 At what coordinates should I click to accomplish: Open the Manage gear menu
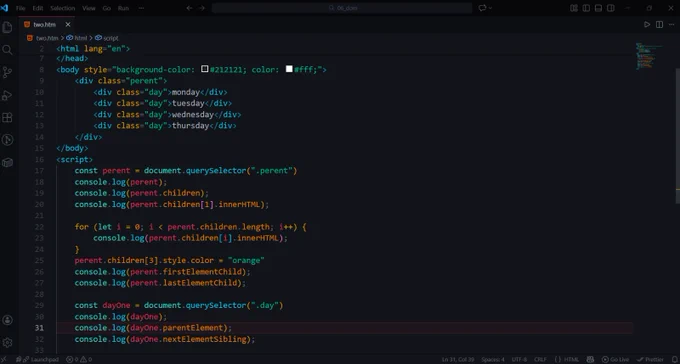tap(7, 343)
